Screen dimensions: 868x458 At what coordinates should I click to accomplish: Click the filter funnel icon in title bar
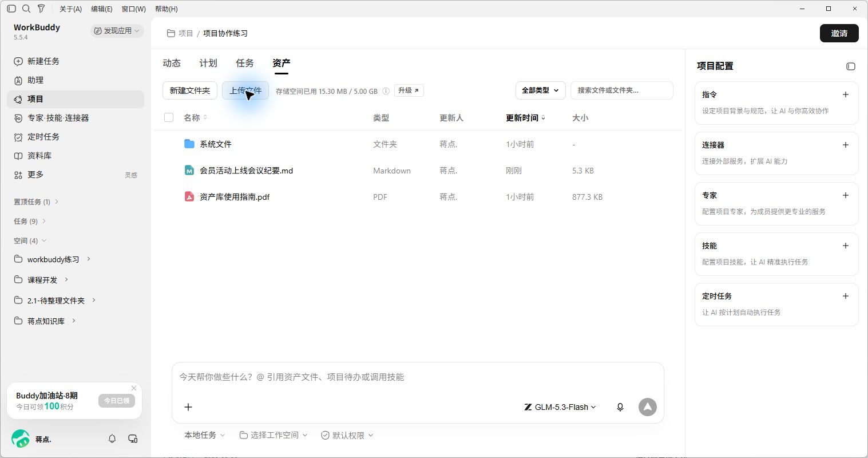tap(41, 9)
